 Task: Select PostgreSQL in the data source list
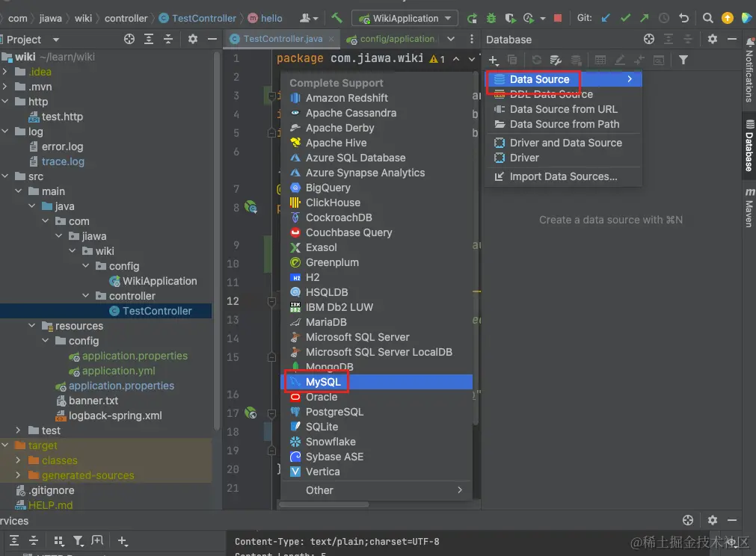coord(377,412)
